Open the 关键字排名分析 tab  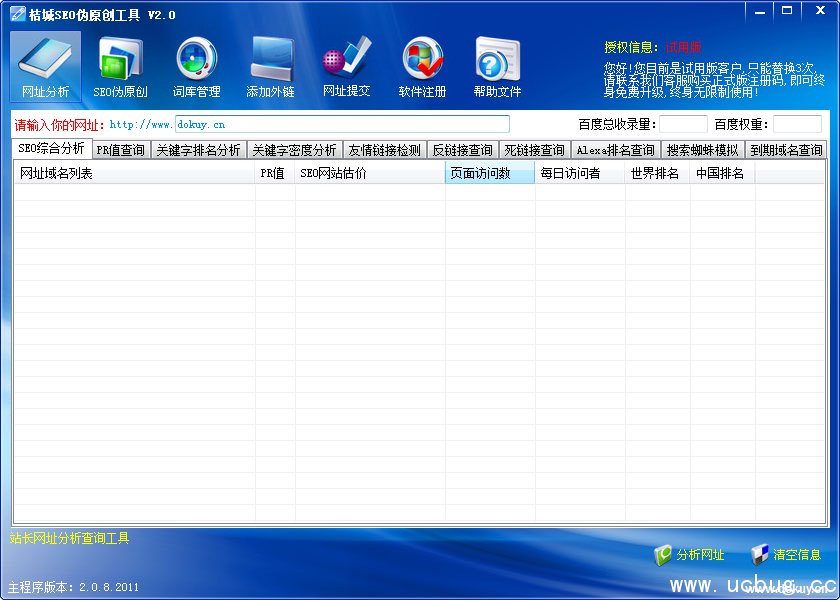coord(198,150)
